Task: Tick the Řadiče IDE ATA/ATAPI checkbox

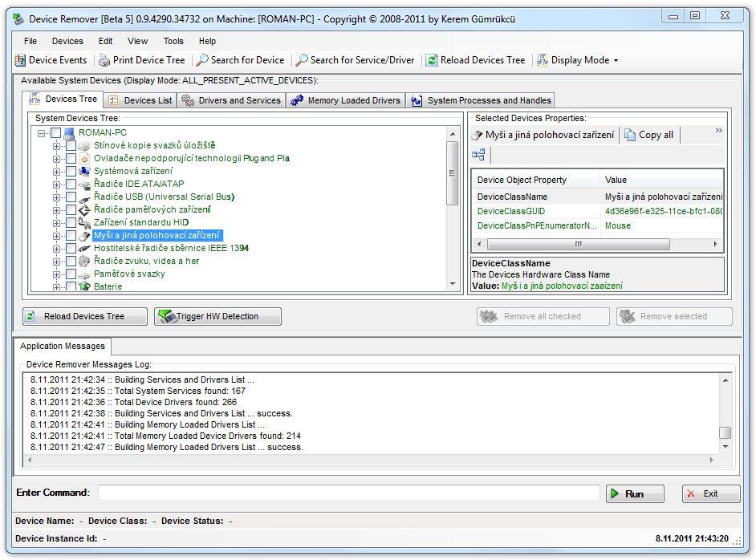Action: click(71, 184)
